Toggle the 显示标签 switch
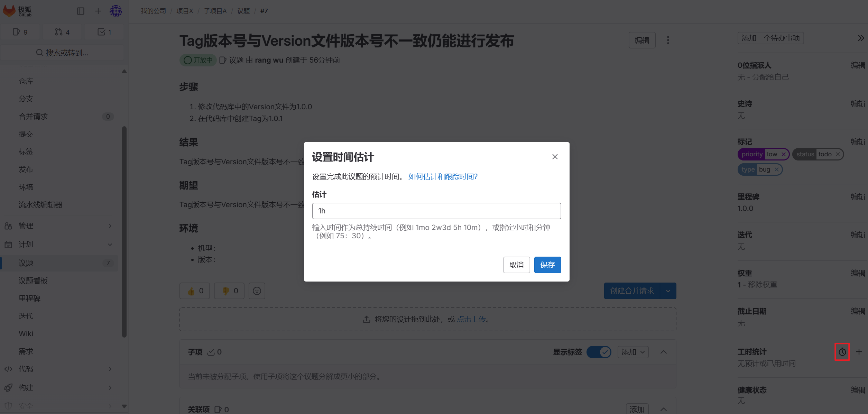The width and height of the screenshot is (868, 414). click(x=599, y=352)
